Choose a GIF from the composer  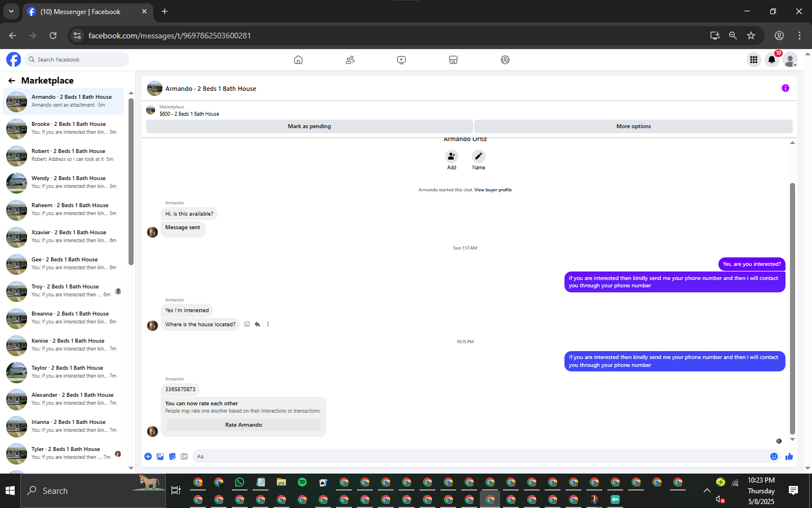pyautogui.click(x=184, y=457)
